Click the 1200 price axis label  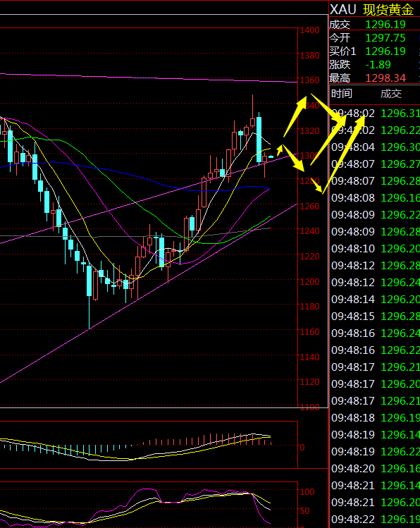pos(309,281)
